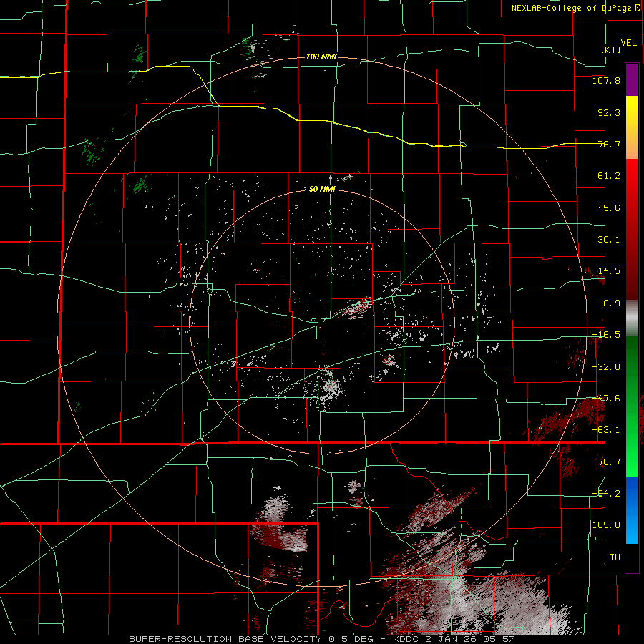Pick the purple segment atop the velocity bar

pos(632,79)
